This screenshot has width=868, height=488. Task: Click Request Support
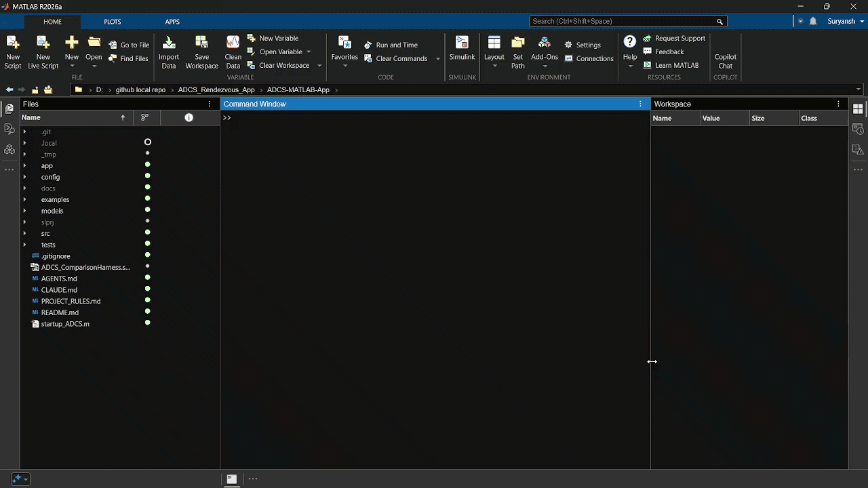[x=674, y=38]
